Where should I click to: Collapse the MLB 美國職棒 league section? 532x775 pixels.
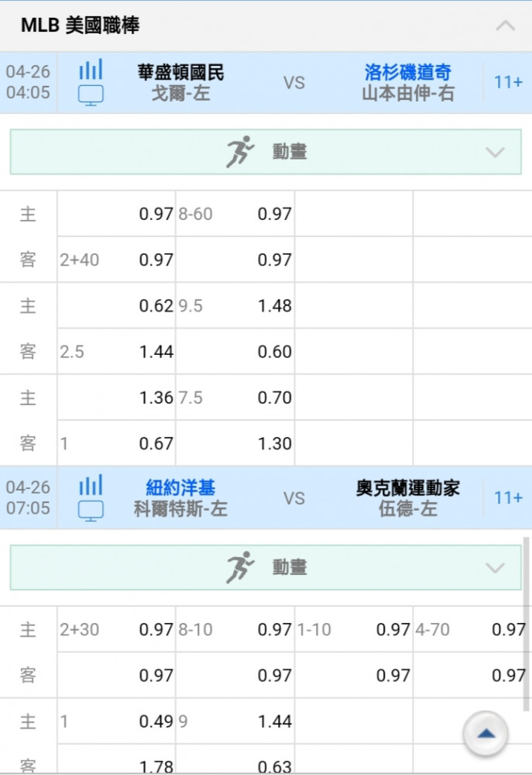click(x=506, y=26)
